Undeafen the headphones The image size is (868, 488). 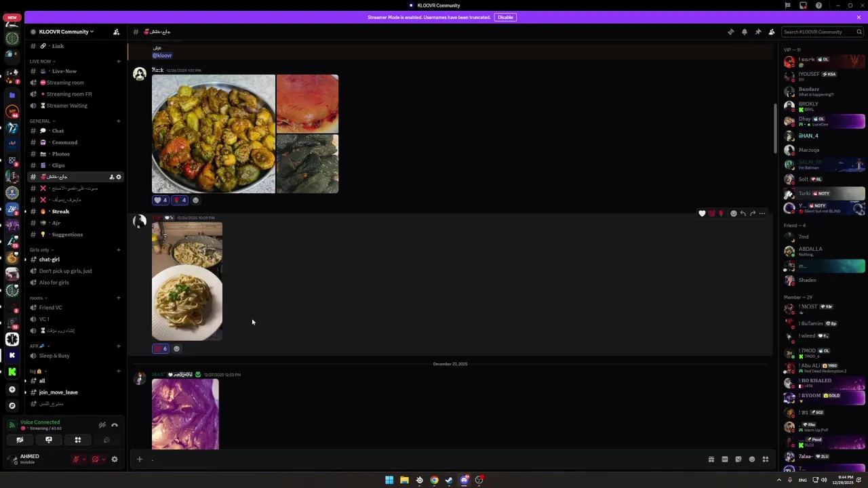coord(95,460)
